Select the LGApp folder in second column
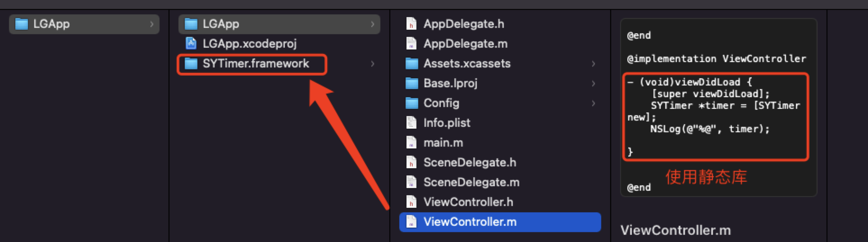Image resolution: width=868 pixels, height=242 pixels. (x=221, y=24)
